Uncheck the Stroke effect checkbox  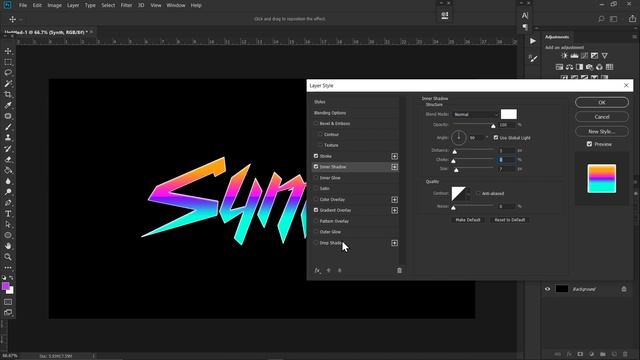[316, 156]
